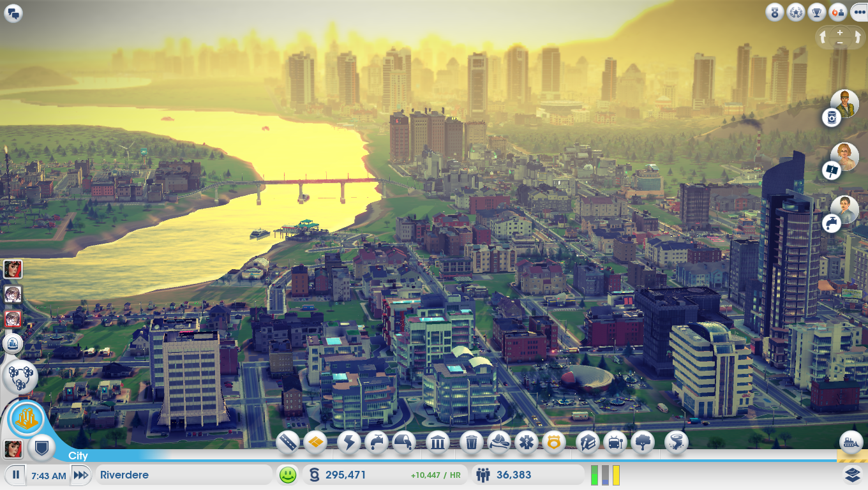Image resolution: width=868 pixels, height=490 pixels.
Task: Open the Government buildings menu
Action: tap(437, 442)
